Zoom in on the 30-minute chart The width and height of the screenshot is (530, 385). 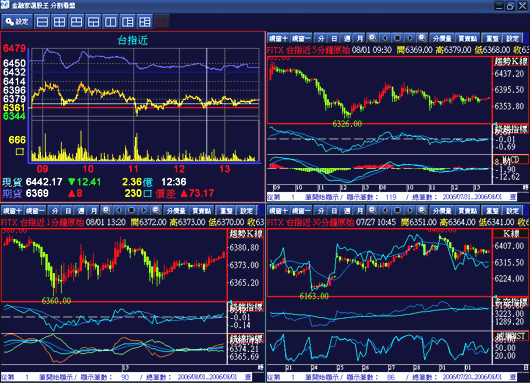[x=372, y=211]
